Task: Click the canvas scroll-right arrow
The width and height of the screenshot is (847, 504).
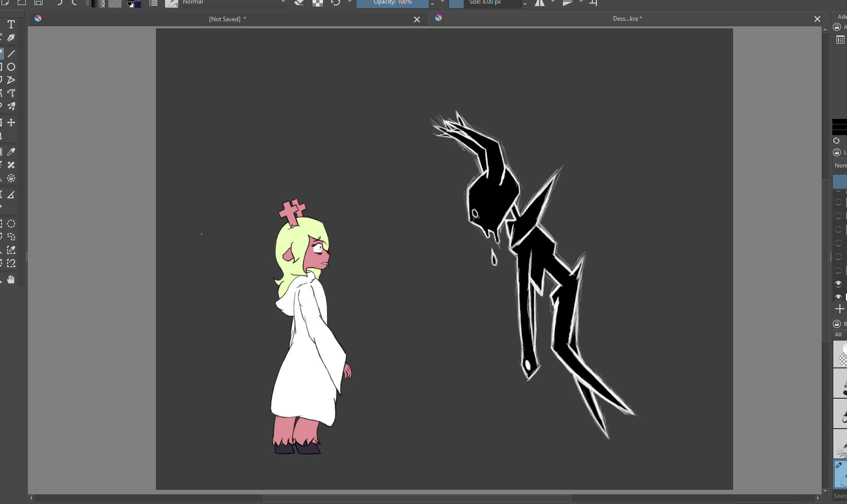Action: tap(818, 498)
